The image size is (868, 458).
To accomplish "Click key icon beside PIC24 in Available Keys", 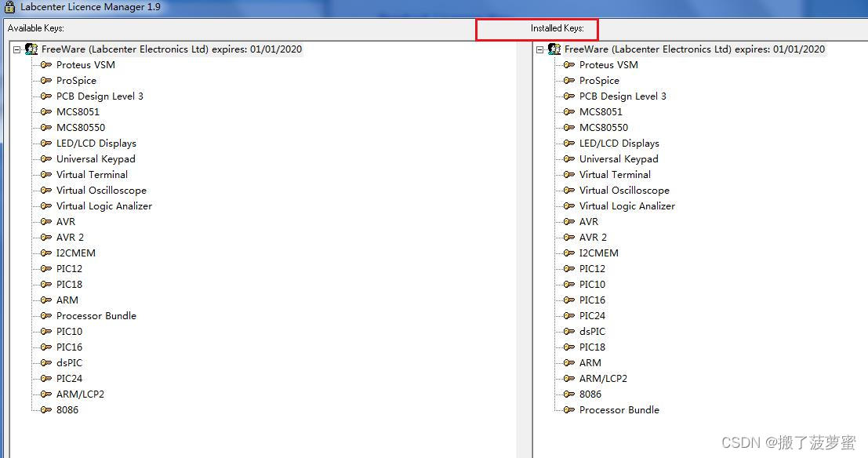I will click(46, 379).
